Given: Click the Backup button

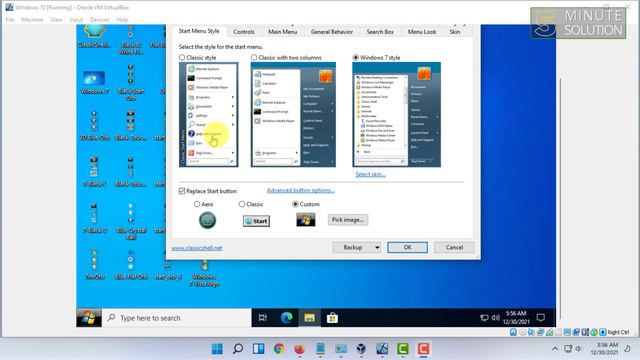Looking at the screenshot, I should (353, 247).
